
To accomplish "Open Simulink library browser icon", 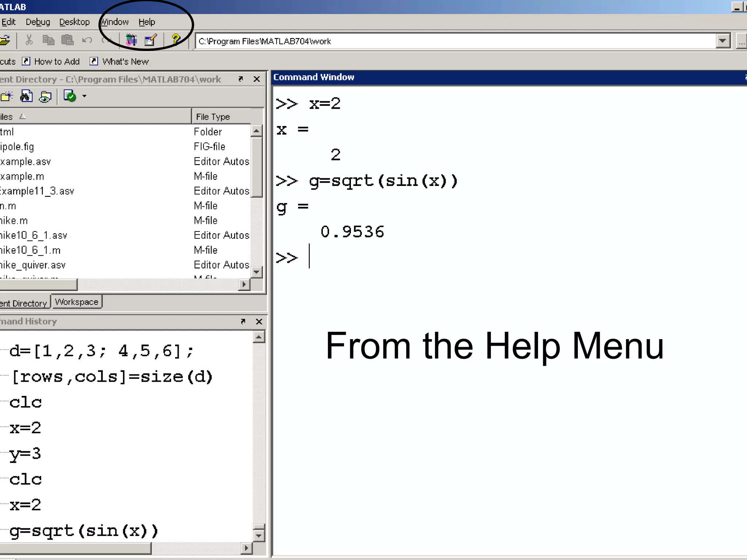I will point(131,40).
